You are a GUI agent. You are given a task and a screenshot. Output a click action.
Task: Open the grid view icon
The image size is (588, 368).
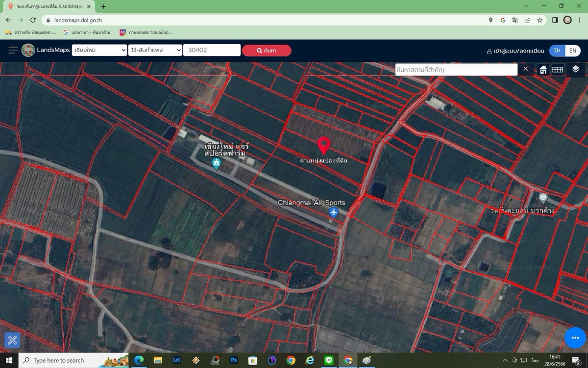pyautogui.click(x=558, y=70)
